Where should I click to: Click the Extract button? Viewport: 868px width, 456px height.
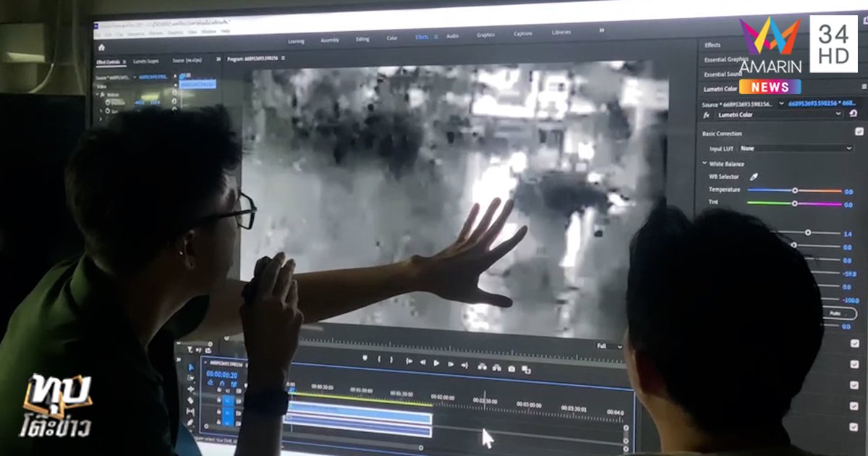[x=497, y=367]
